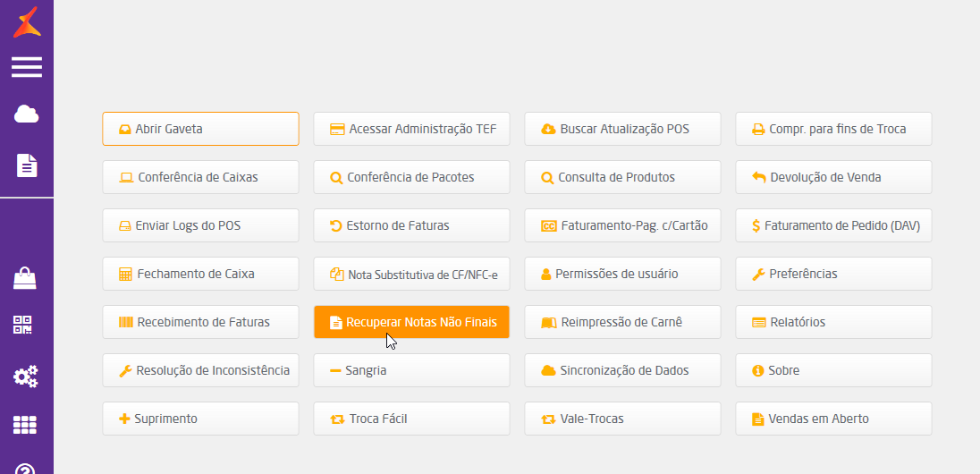The image size is (980, 474).
Task: Open the shopping bag sidebar icon
Action: click(26, 278)
